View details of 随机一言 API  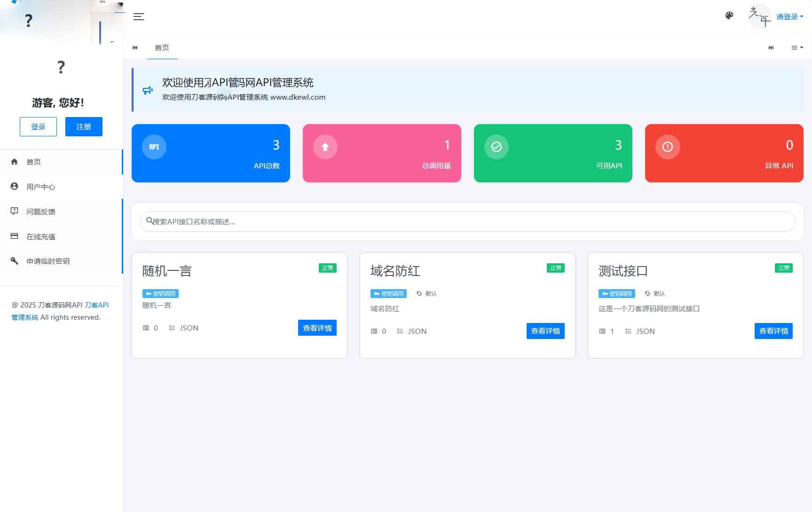tap(317, 328)
